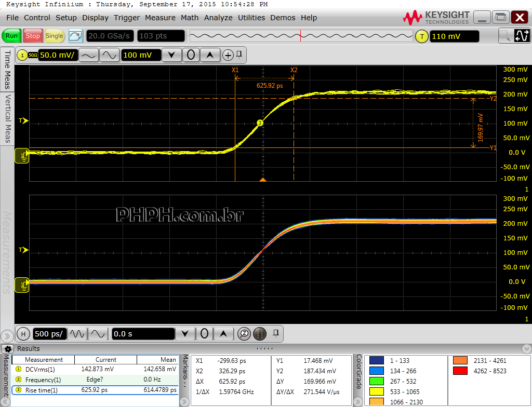This screenshot has height=407, width=532.
Task: Select the waveform pan mode icon
Action: coord(522,36)
